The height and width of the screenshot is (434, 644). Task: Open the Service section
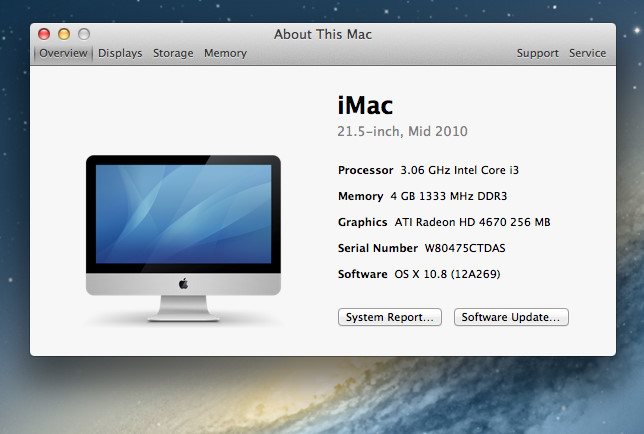click(x=587, y=53)
